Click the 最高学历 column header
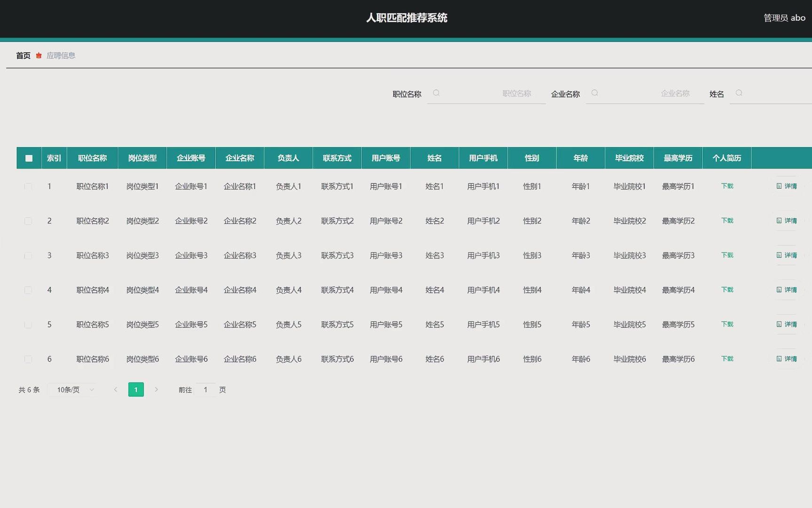812x508 pixels. click(678, 158)
